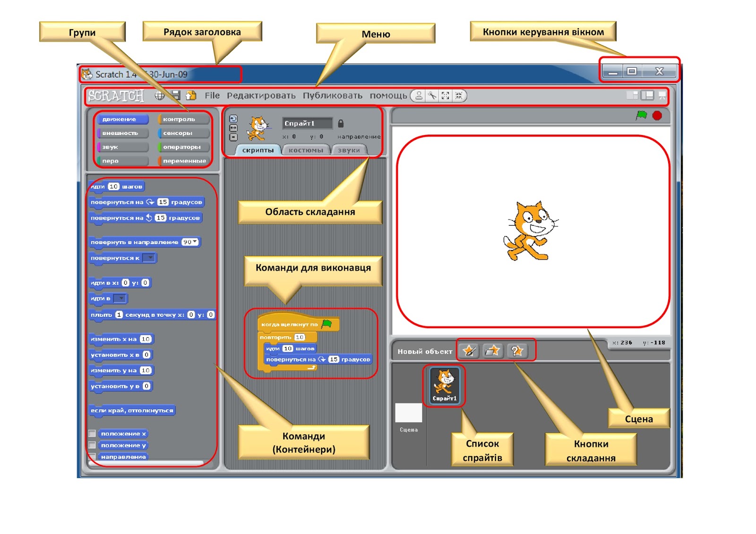This screenshot has width=756, height=534.
Task: Switch to the костюмы tab
Action: 306,150
